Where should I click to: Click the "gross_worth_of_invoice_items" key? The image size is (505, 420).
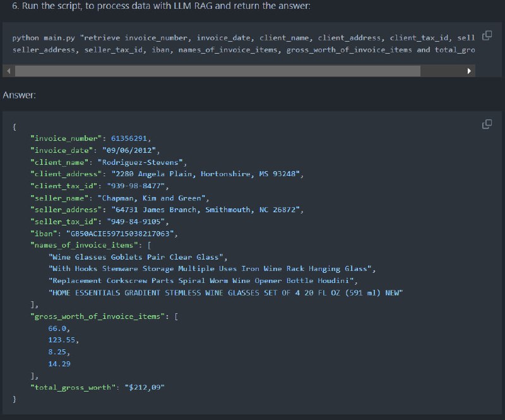click(x=97, y=316)
